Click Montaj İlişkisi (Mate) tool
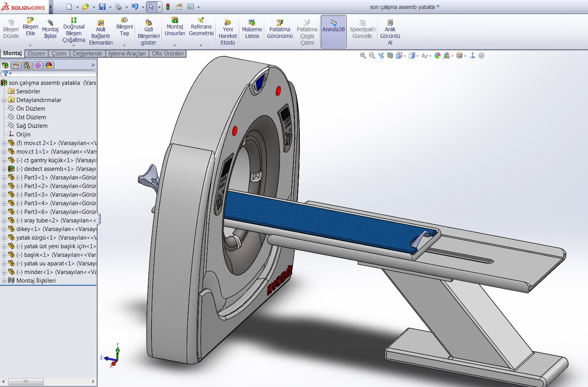 (50, 29)
